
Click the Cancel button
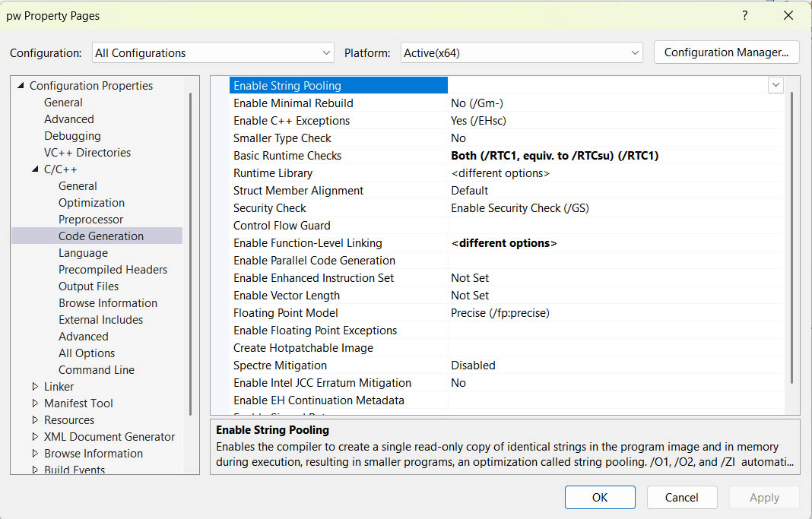681,498
